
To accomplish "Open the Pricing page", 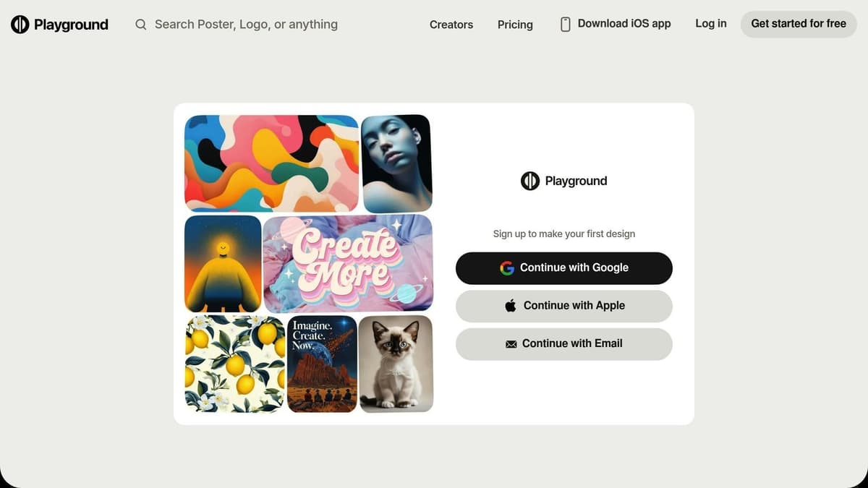I will click(x=515, y=25).
